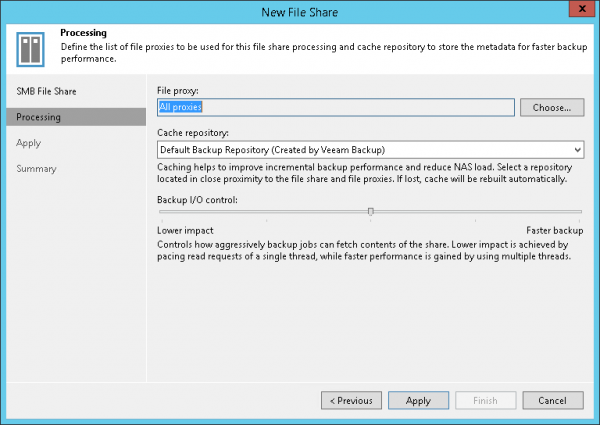Click the slider track near the Lower impact end
Screen dimensions: 600x425
coord(175,212)
